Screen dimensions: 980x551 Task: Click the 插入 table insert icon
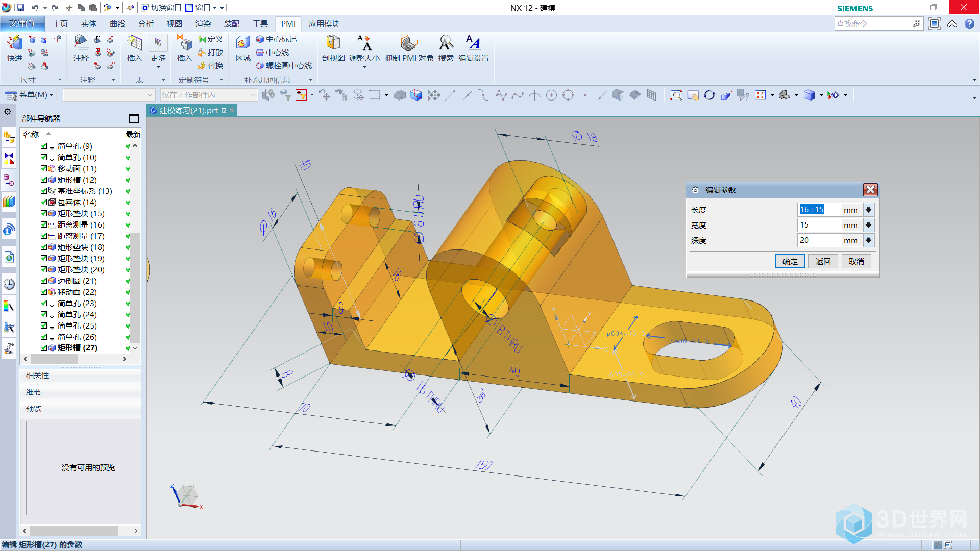click(134, 48)
